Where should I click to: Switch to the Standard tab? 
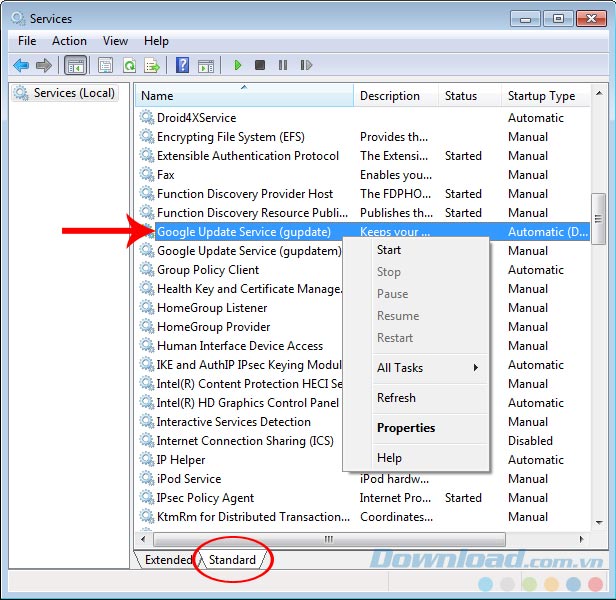coord(232,560)
